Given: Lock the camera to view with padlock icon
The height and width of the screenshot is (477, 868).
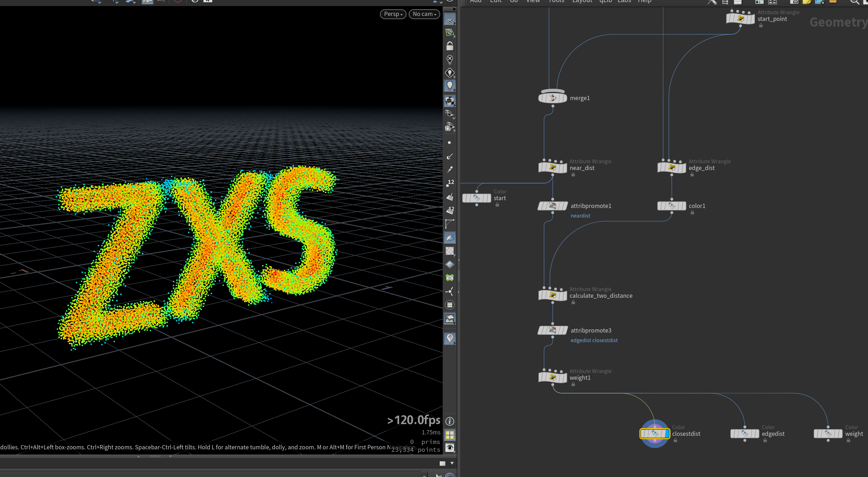Looking at the screenshot, I should pyautogui.click(x=450, y=46).
